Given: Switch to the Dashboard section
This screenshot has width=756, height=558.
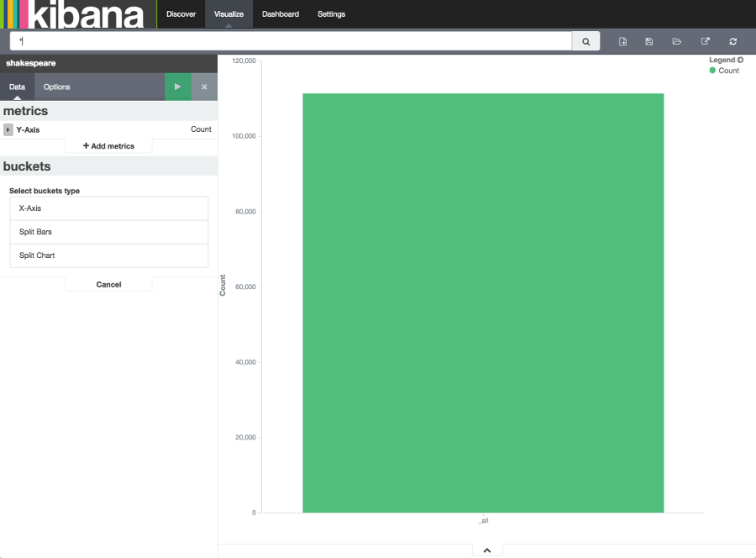Looking at the screenshot, I should pyautogui.click(x=280, y=13).
